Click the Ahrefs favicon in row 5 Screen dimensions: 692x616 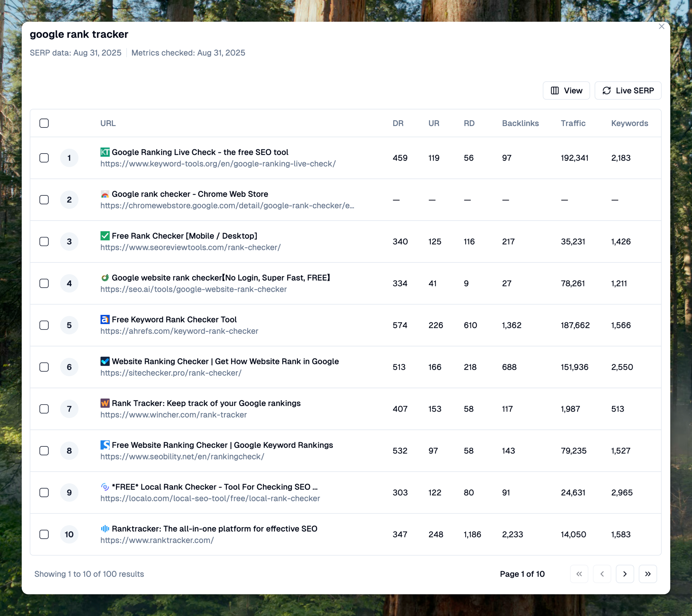pos(105,319)
